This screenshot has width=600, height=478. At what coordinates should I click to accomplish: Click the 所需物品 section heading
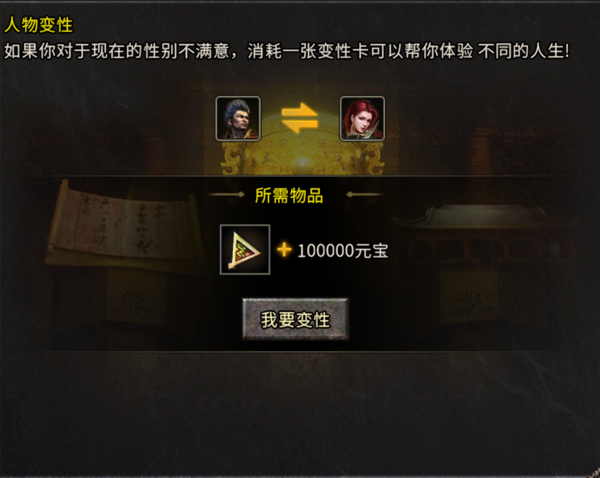(x=289, y=195)
